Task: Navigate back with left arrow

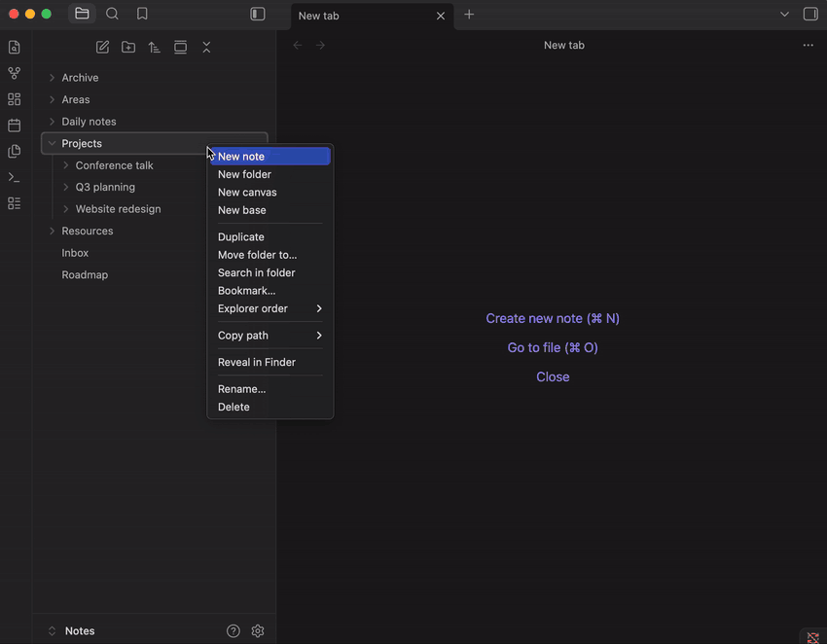Action: coord(298,46)
